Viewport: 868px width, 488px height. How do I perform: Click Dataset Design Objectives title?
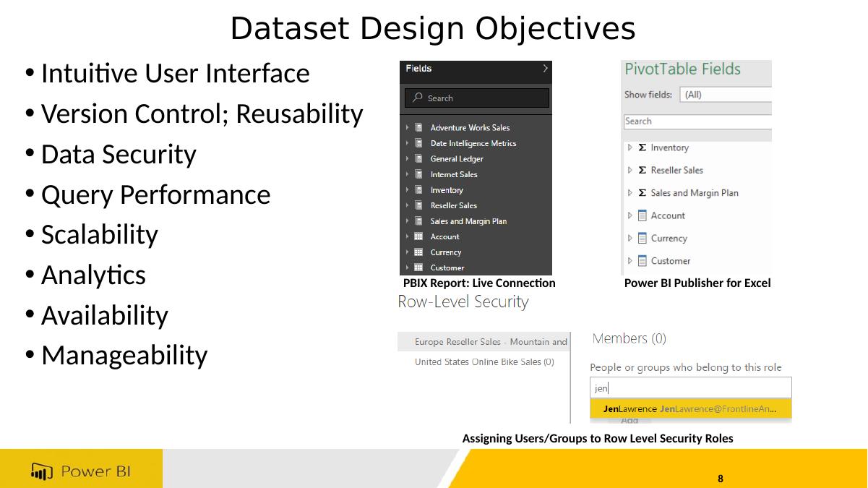433,29
